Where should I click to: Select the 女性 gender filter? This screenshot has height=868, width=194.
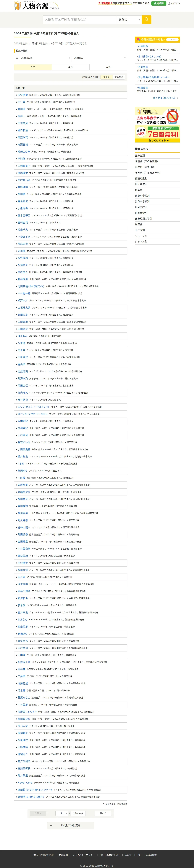(x=108, y=67)
